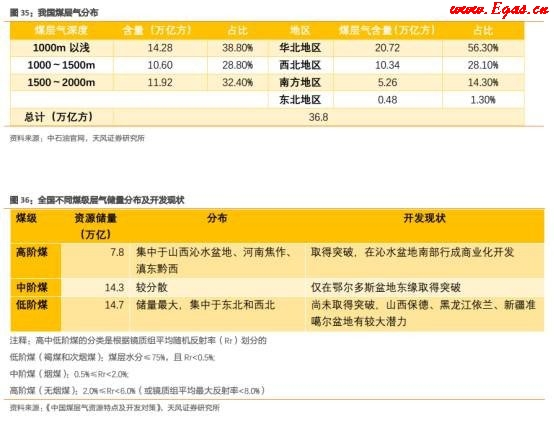554x428 pixels.
Task: Click the 高阶煤 row label
Action: coord(32,252)
